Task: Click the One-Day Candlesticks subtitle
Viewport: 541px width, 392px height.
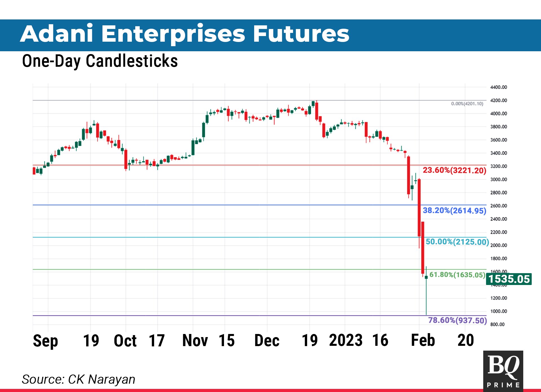Action: click(x=100, y=61)
